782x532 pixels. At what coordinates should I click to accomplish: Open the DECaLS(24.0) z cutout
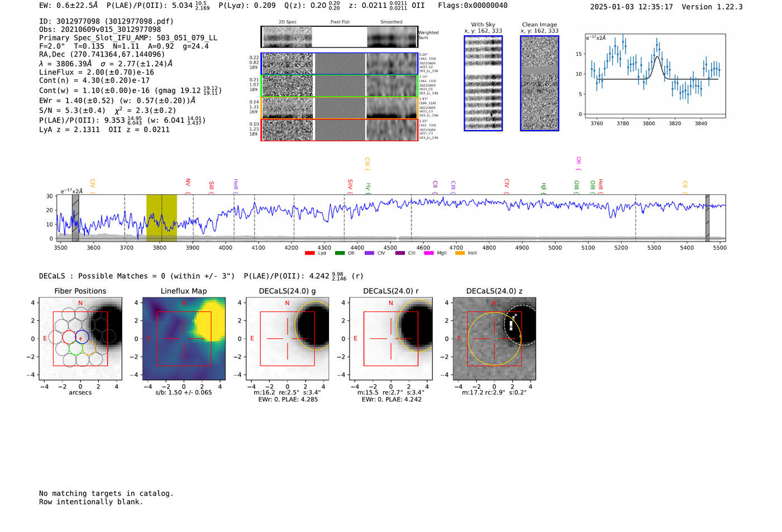pos(494,339)
